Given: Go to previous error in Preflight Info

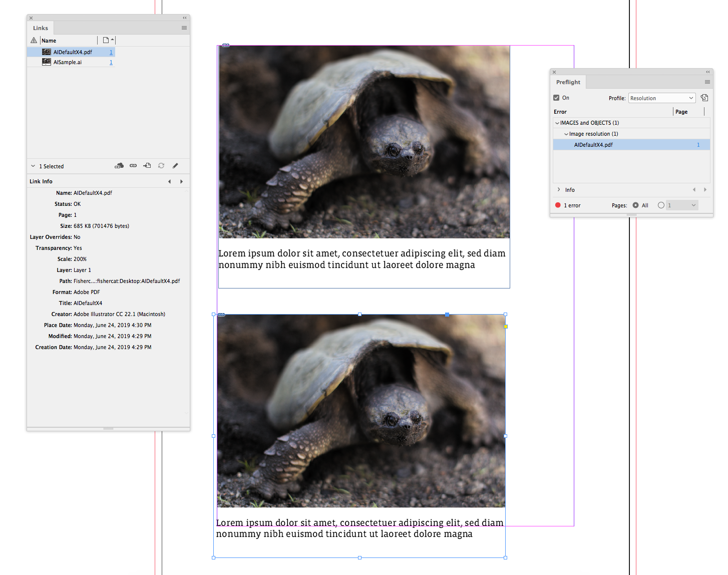Looking at the screenshot, I should 694,190.
